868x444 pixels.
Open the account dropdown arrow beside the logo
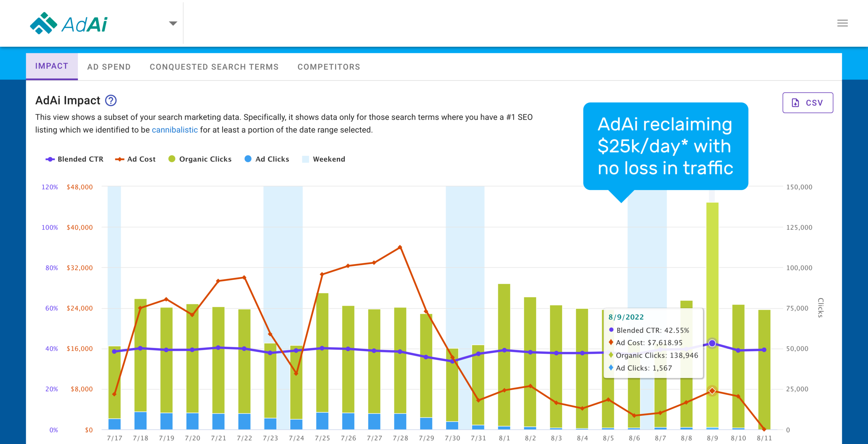pyautogui.click(x=173, y=23)
